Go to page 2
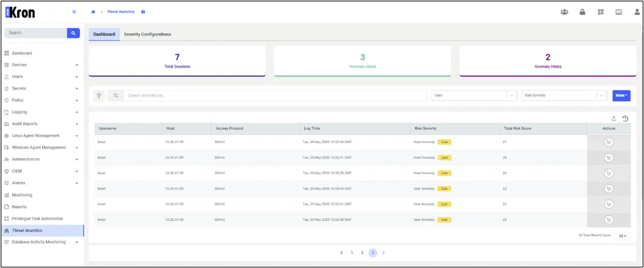The width and height of the screenshot is (644, 268). pos(362,253)
